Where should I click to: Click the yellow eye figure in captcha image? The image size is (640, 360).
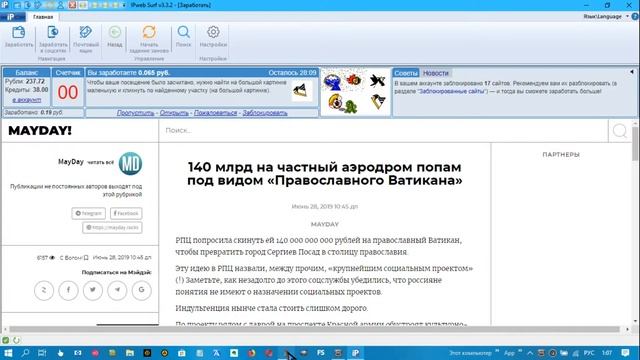point(335,102)
